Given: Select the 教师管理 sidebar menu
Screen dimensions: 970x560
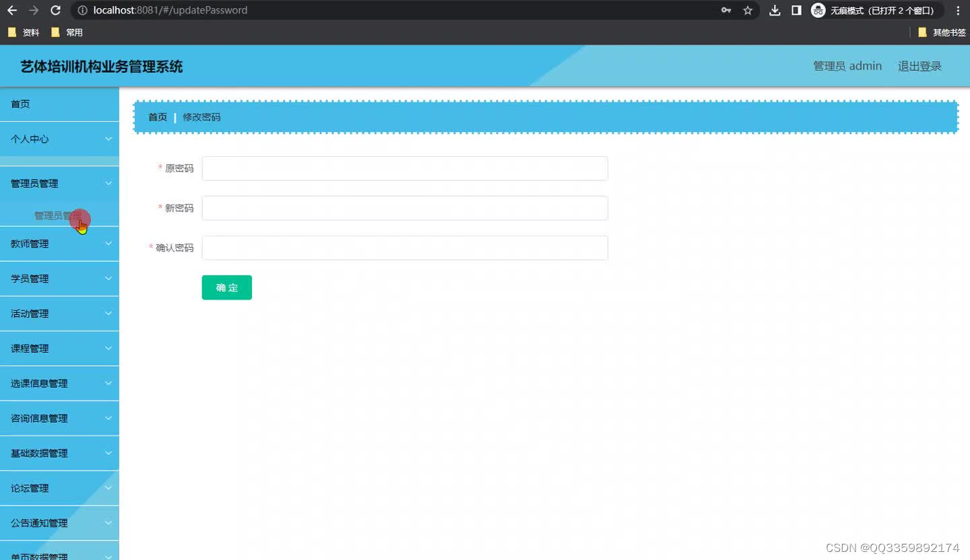Looking at the screenshot, I should pos(59,244).
